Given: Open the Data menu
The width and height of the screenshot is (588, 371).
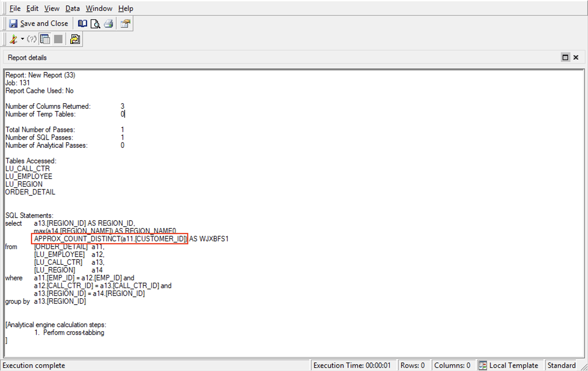Looking at the screenshot, I should point(72,8).
